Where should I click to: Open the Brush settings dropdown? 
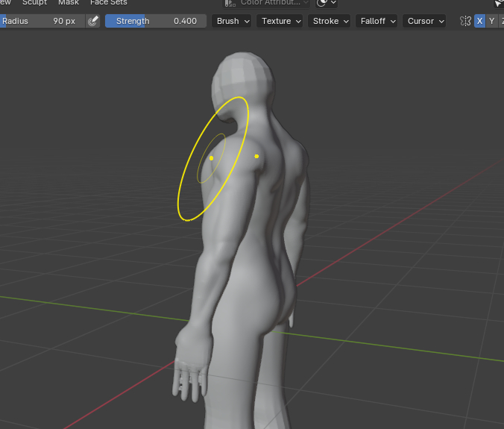point(232,21)
